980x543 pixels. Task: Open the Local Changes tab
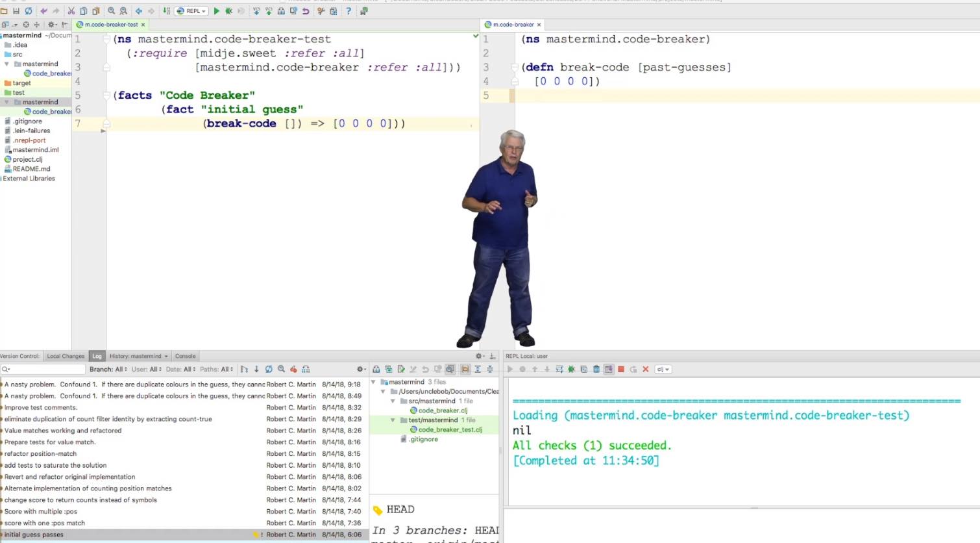point(66,356)
